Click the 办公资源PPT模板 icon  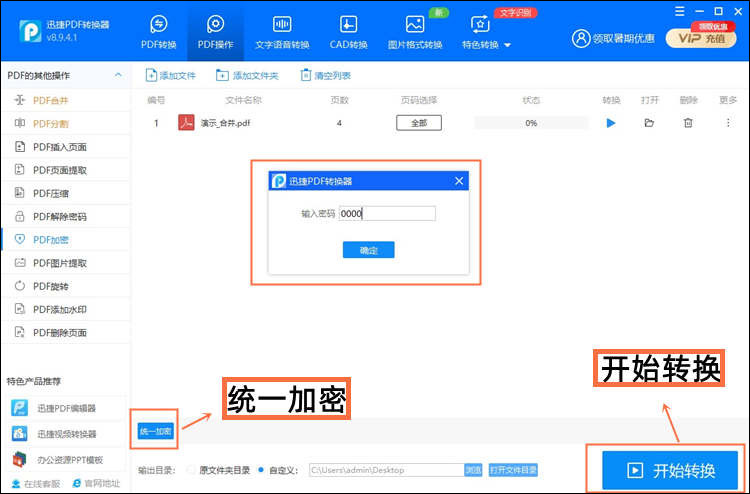click(19, 459)
